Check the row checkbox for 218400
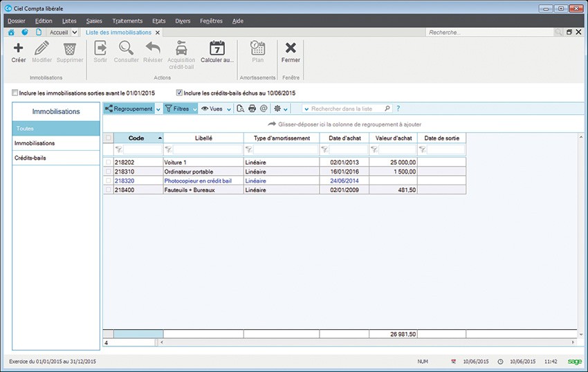The image size is (588, 372). (109, 189)
